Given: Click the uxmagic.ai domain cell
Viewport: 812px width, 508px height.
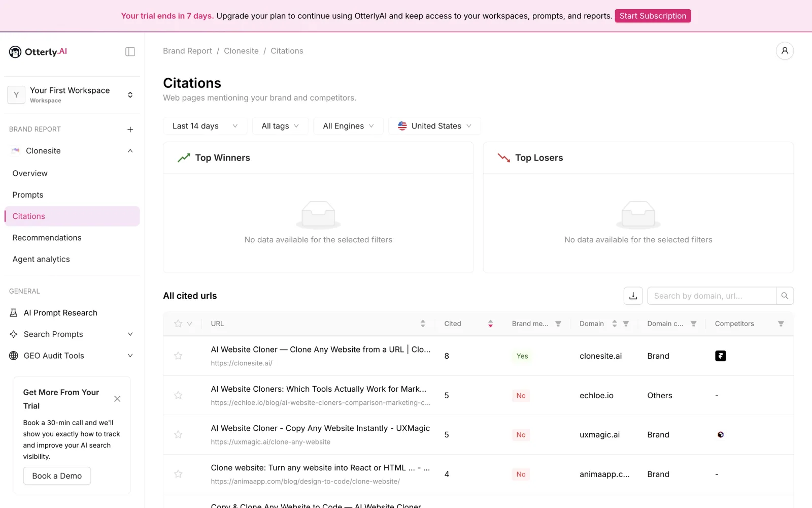Looking at the screenshot, I should pos(599,435).
